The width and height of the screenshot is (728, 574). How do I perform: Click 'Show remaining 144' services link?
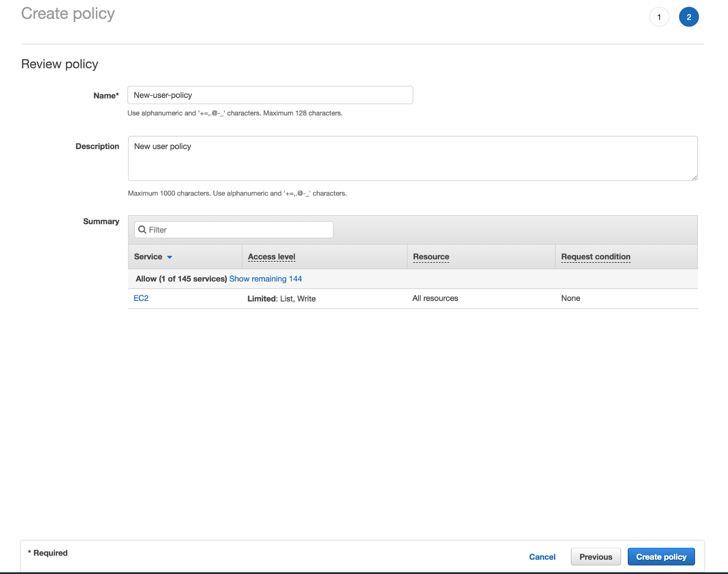coord(266,278)
